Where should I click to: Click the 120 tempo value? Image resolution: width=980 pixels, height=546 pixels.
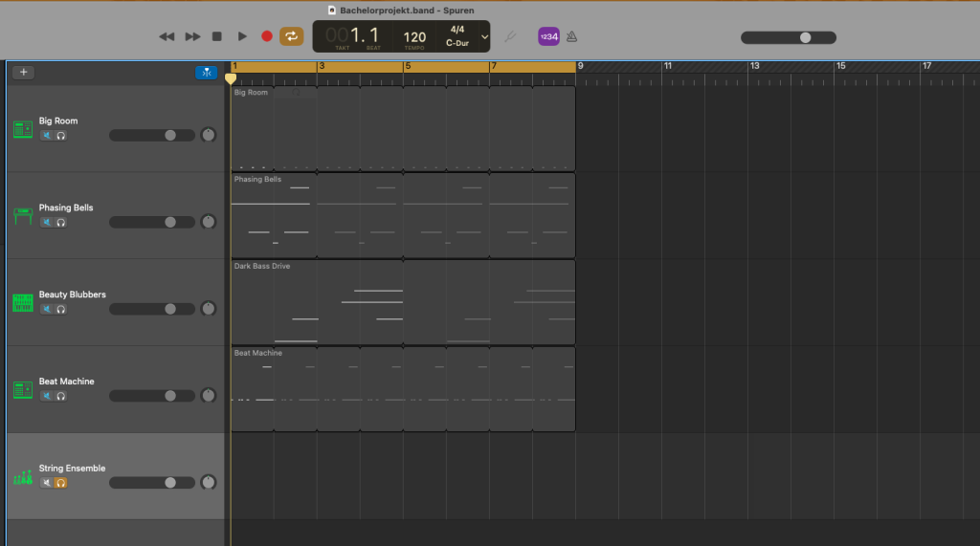(414, 36)
